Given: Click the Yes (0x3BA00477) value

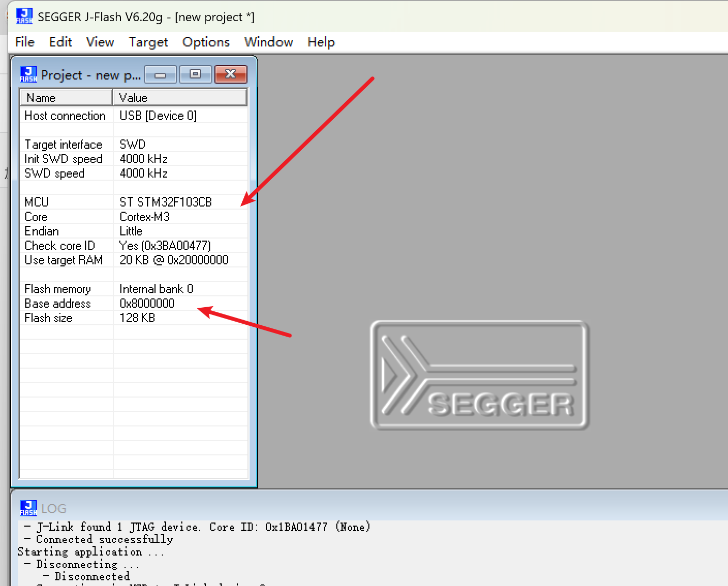Looking at the screenshot, I should [x=165, y=246].
